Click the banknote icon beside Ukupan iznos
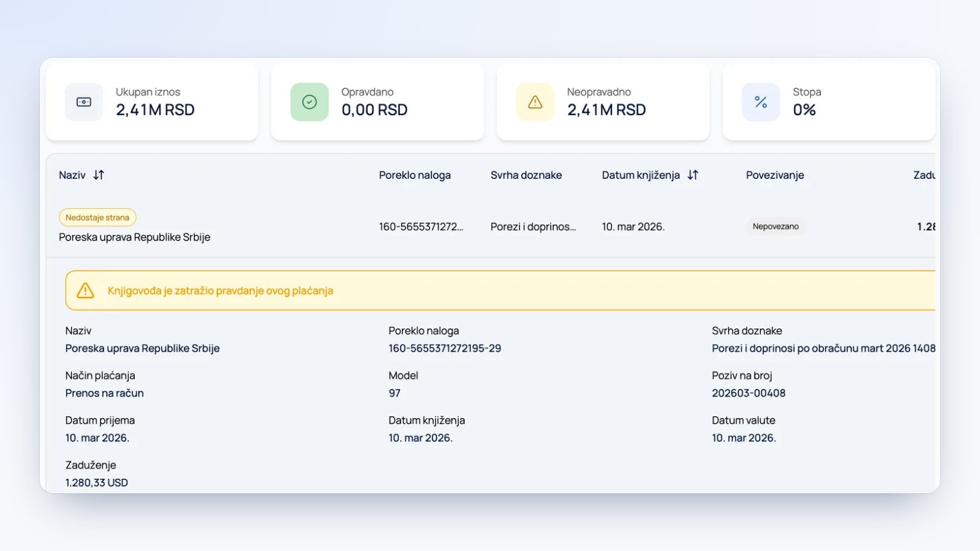The image size is (980, 551). [x=84, y=102]
